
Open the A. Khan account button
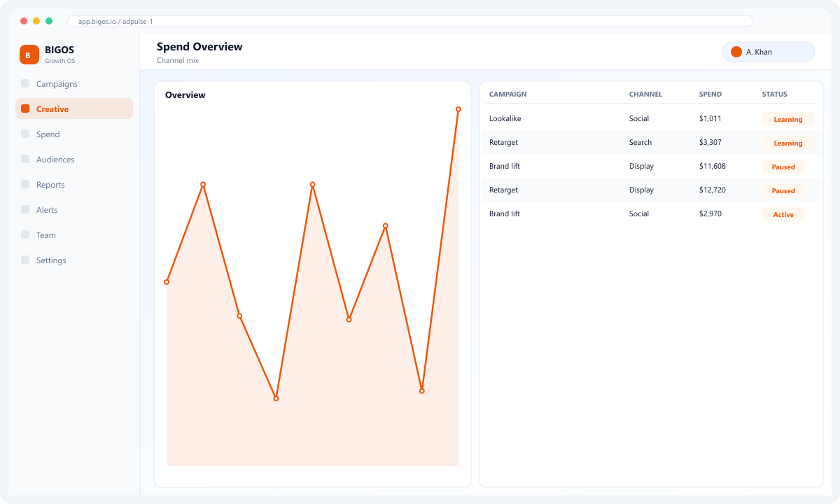click(769, 52)
